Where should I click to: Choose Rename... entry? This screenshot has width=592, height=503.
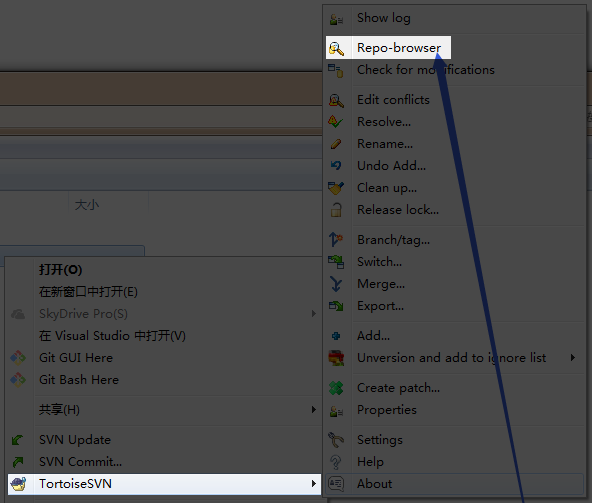coord(385,144)
